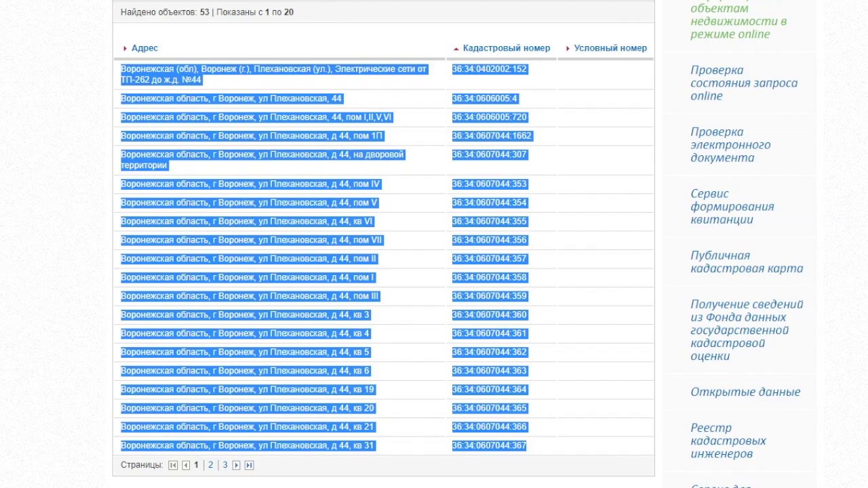
Task: Open address Плехановская, д 44, пом I
Action: pyautogui.click(x=248, y=277)
